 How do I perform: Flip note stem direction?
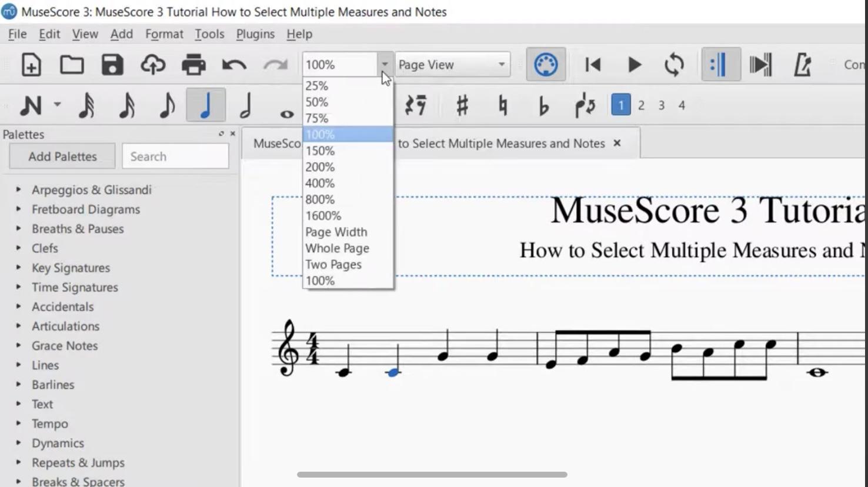click(x=585, y=105)
